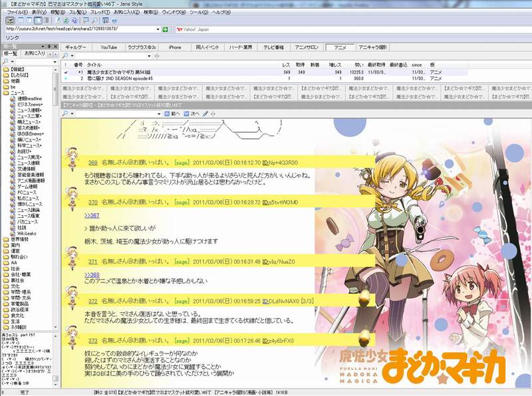The image size is (532, 396).
Task: Click the Mami avatar icon beside post 371
Action: (72, 258)
